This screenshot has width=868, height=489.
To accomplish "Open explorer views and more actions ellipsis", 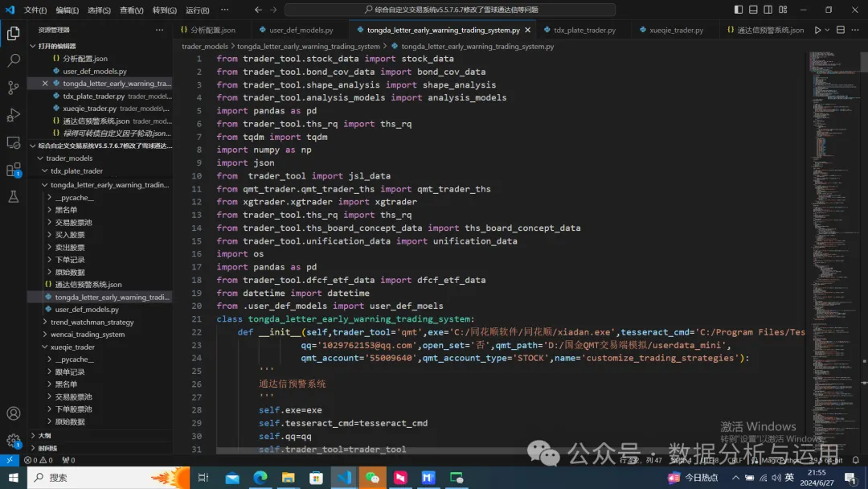I will click(x=159, y=30).
